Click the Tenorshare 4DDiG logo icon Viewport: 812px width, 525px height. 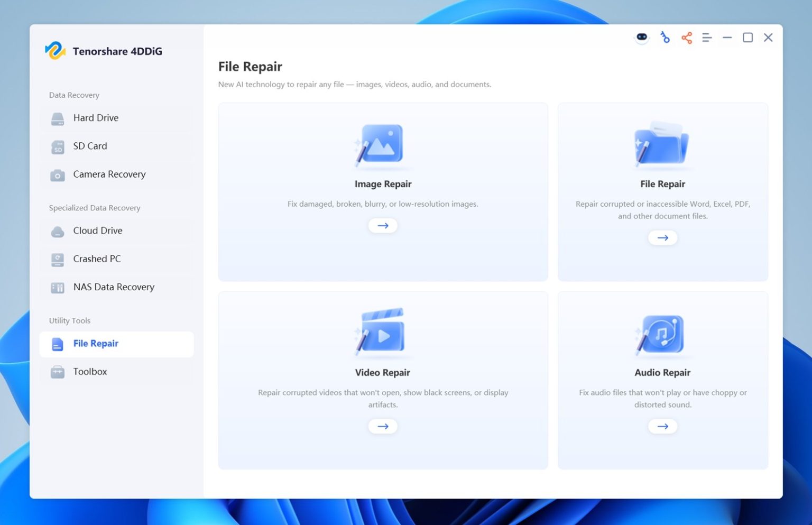pos(55,51)
